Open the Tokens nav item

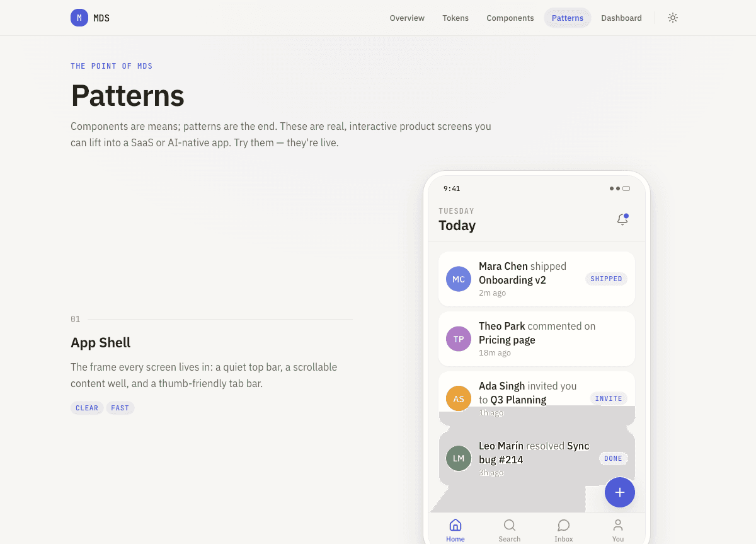[x=455, y=18]
